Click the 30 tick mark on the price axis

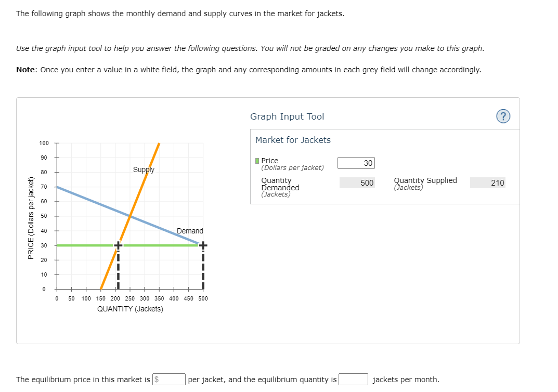pyautogui.click(x=44, y=245)
